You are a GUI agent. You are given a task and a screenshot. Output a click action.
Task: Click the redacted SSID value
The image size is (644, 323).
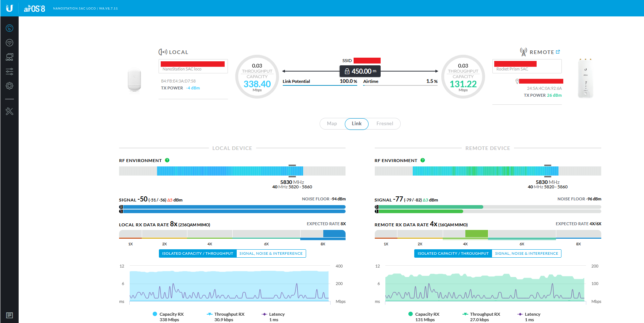click(x=367, y=61)
